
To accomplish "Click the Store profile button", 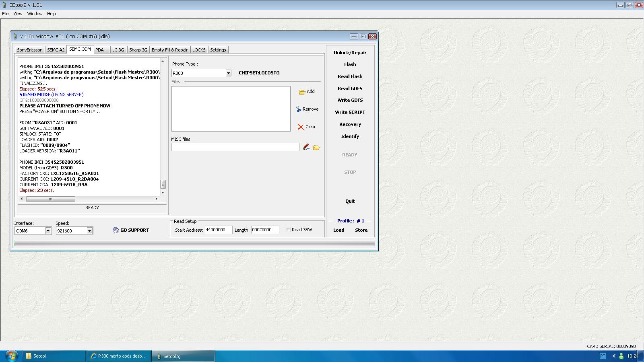I will click(361, 230).
